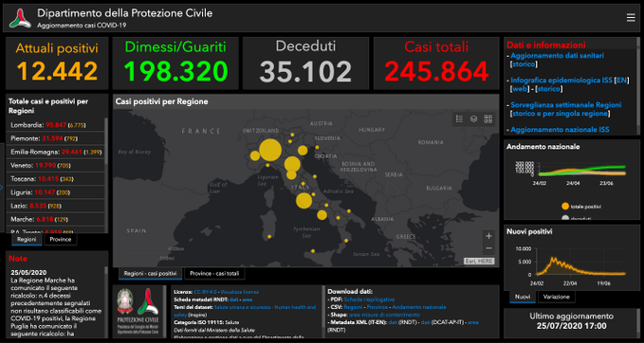Open 'aree misure di contenimento' shape link
Viewport: 644px width, 343px height.
click(x=384, y=316)
